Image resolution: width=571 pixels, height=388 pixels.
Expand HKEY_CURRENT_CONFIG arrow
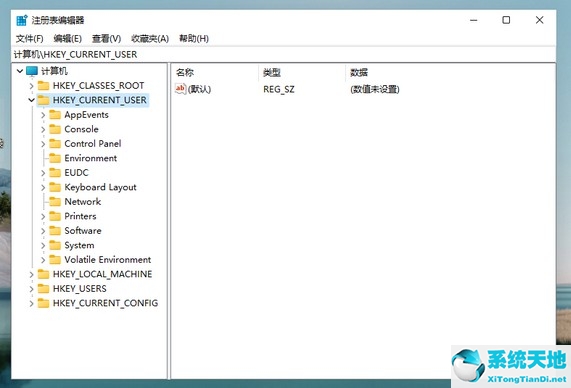pos(31,303)
